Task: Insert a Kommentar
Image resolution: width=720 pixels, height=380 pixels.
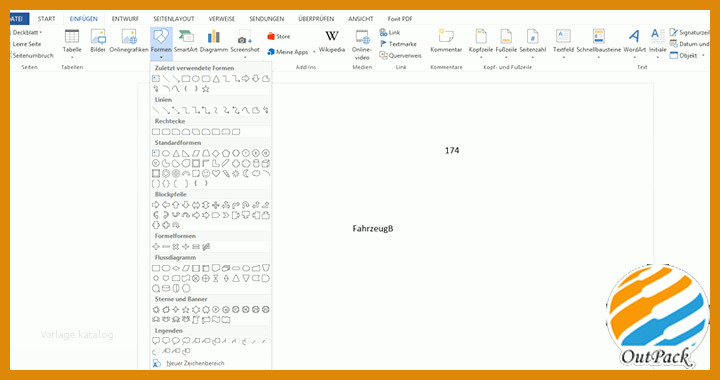Action: tap(446, 41)
